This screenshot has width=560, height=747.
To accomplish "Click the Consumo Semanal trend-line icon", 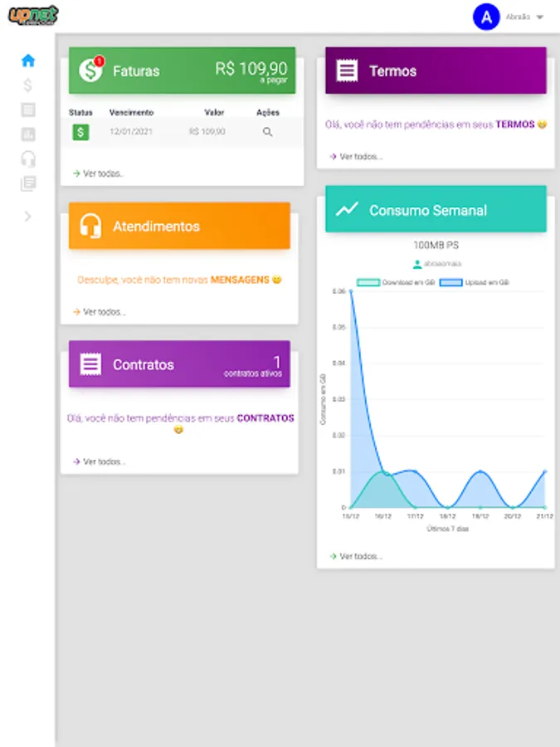I will tap(347, 209).
